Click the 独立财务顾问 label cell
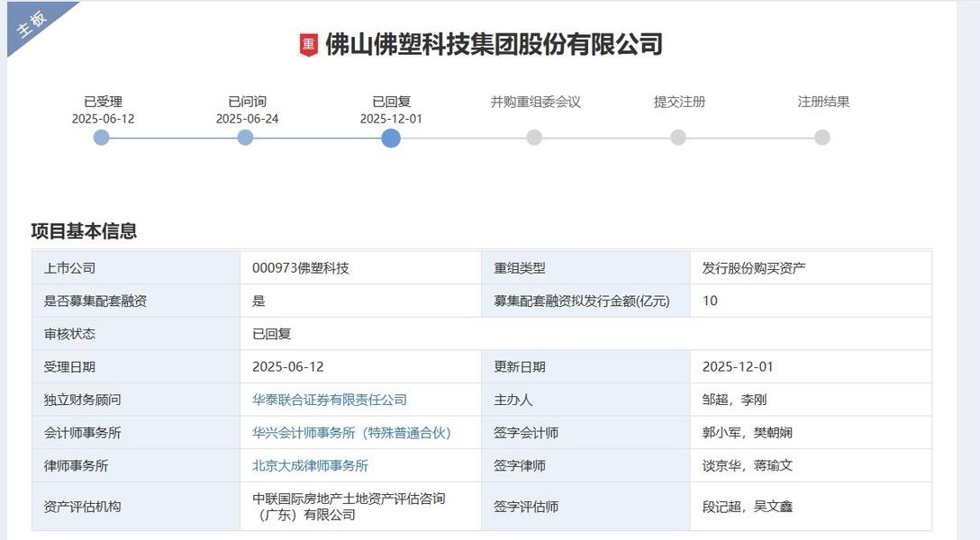This screenshot has width=980, height=540. click(x=136, y=400)
